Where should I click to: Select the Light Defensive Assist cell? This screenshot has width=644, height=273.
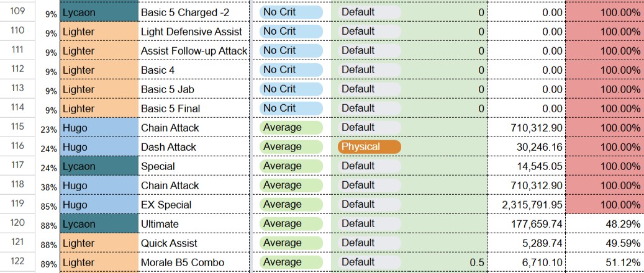coord(194,32)
